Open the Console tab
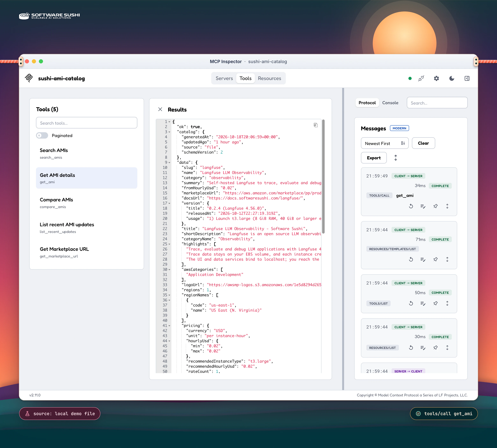 [390, 103]
